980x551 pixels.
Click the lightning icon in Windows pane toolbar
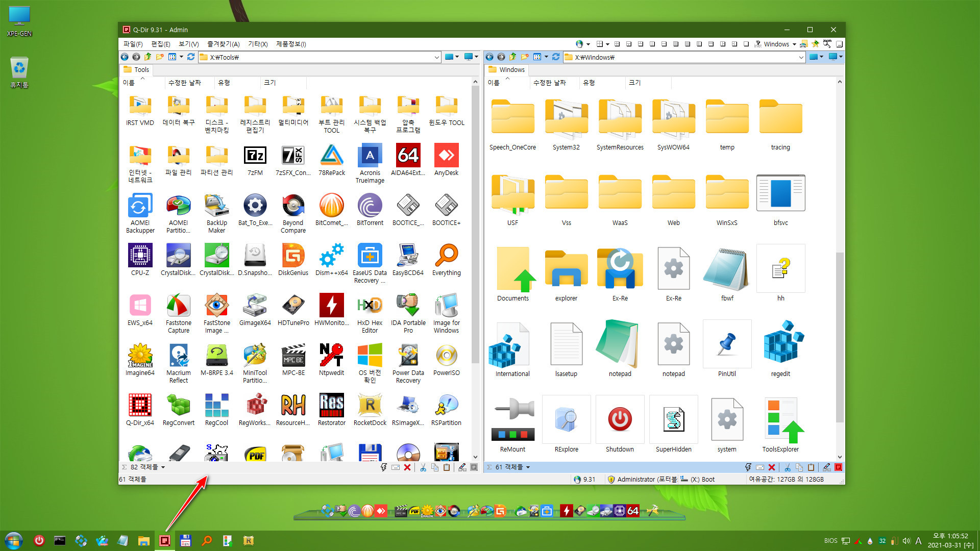point(748,467)
